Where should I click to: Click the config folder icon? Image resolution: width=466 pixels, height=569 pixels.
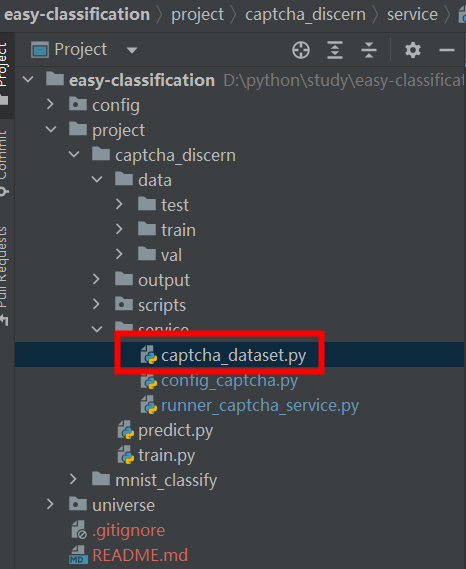point(78,104)
